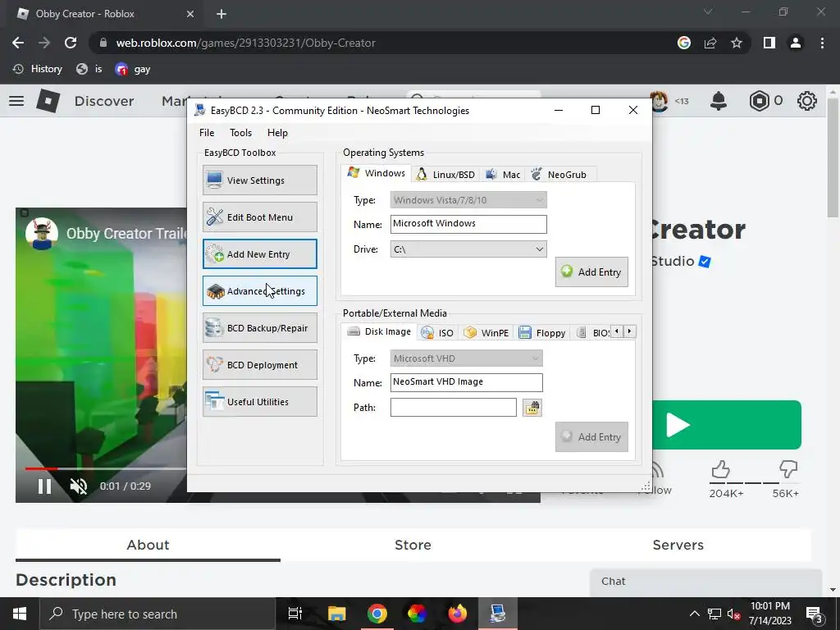Switch to the Mac tab
The height and width of the screenshot is (630, 840).
(x=503, y=175)
